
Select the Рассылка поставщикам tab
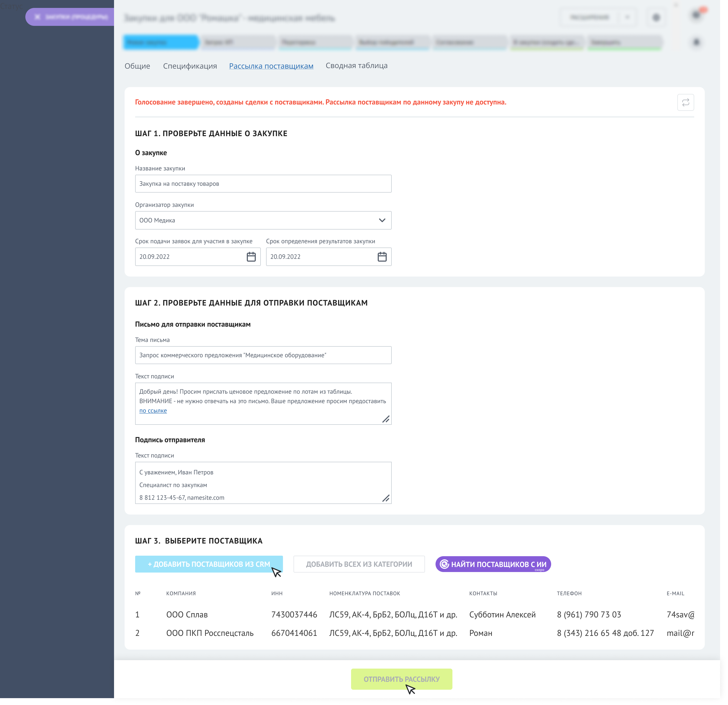coord(271,66)
